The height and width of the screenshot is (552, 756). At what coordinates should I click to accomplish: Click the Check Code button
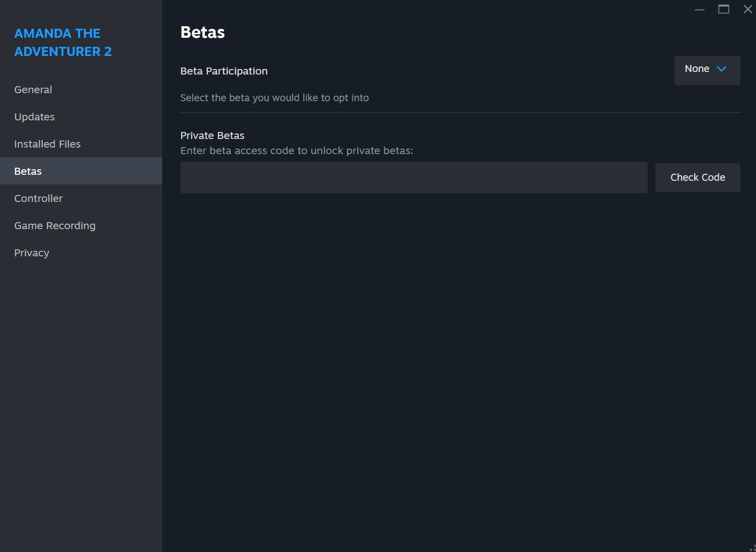click(698, 177)
